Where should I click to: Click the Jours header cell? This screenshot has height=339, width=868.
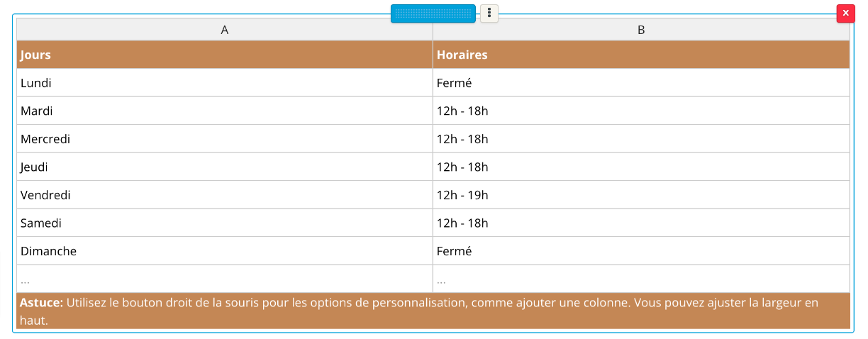(225, 55)
